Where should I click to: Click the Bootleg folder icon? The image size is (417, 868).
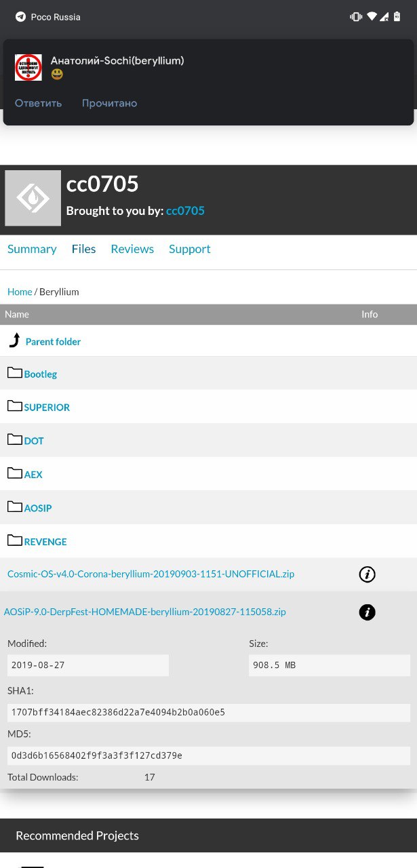15,372
